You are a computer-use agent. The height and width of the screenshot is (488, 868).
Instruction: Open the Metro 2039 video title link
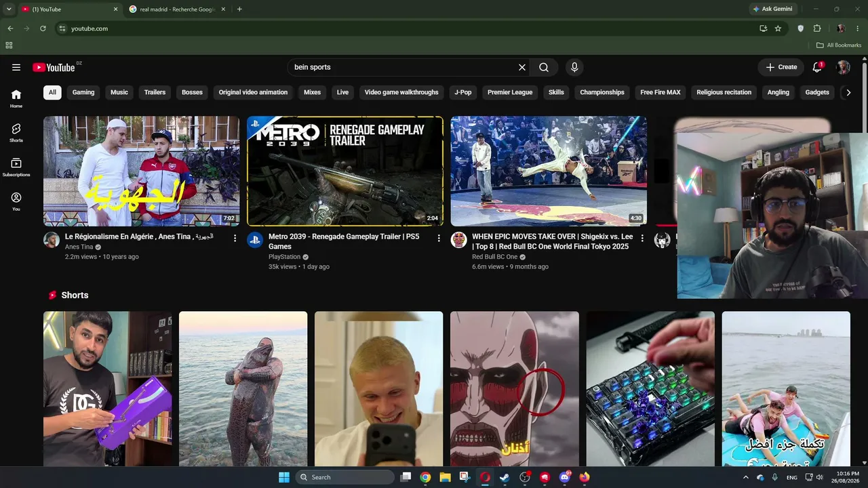[x=344, y=241]
